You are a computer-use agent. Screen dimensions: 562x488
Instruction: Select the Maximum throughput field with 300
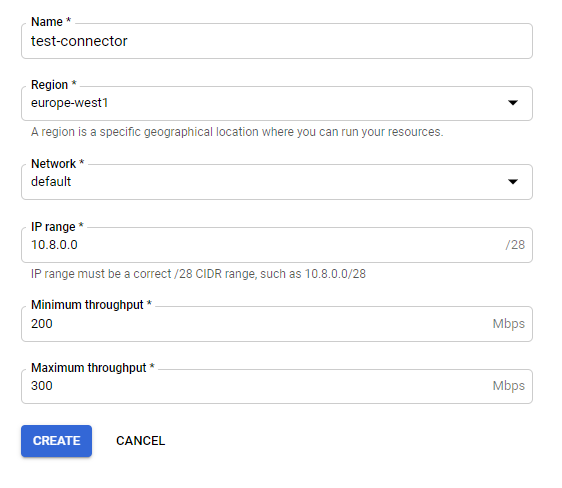(x=277, y=386)
